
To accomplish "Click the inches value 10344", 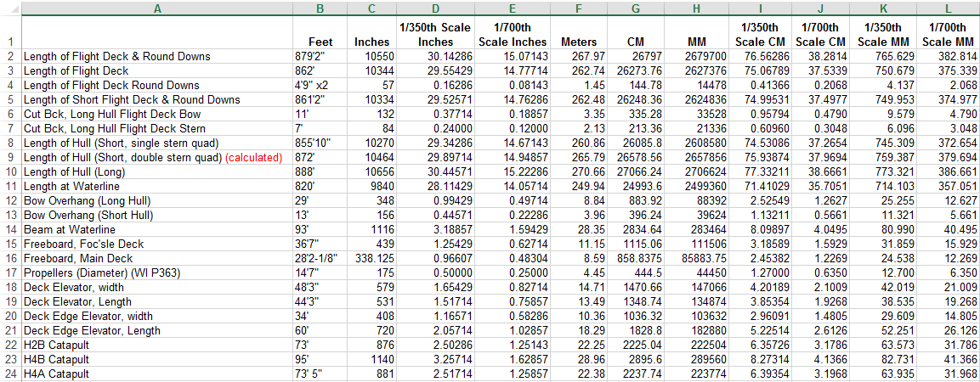I will 373,71.
